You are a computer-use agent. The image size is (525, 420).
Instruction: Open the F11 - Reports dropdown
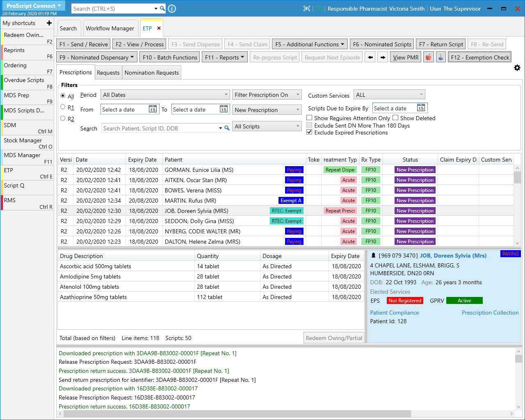(224, 57)
